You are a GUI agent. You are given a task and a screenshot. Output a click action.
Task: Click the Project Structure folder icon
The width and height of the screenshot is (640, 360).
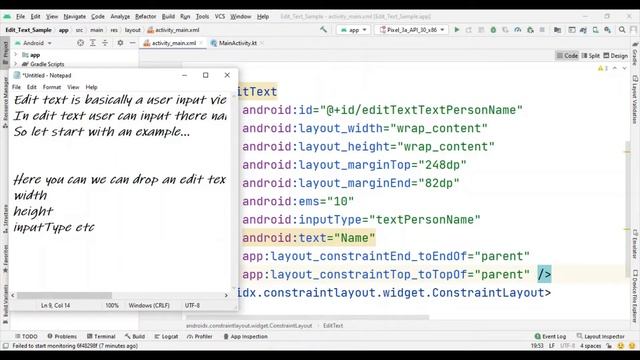click(557, 30)
